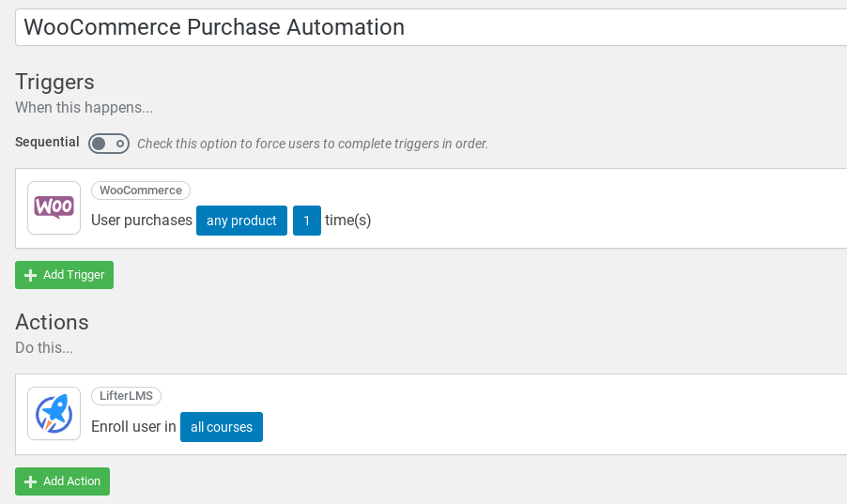Click the 'User purchases' trigger sentence text
The height and width of the screenshot is (504, 847).
click(142, 221)
